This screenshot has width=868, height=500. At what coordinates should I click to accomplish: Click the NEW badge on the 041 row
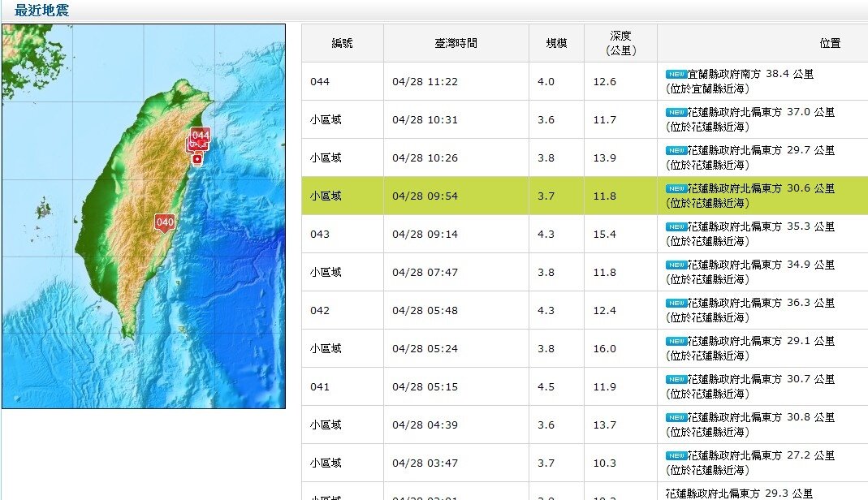pos(676,379)
